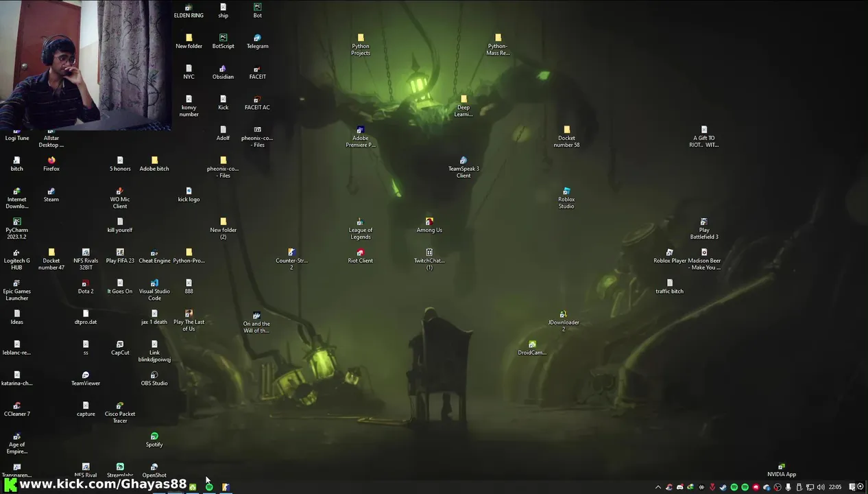The height and width of the screenshot is (494, 868).
Task: Select the It Goes On file
Action: [x=120, y=287]
